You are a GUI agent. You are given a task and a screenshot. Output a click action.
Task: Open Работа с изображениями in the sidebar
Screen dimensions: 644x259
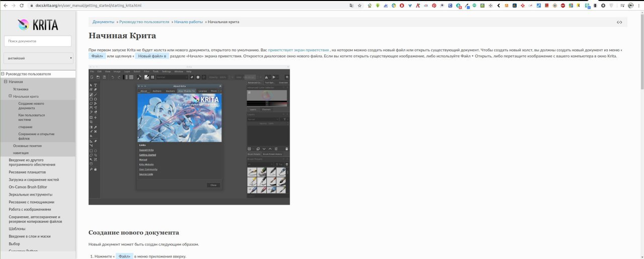pos(30,209)
